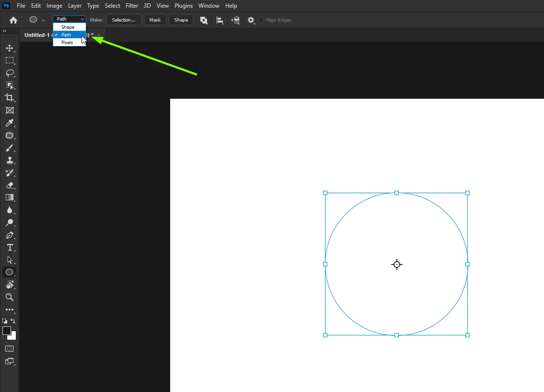
Task: Click the Make Mask button
Action: coord(155,20)
